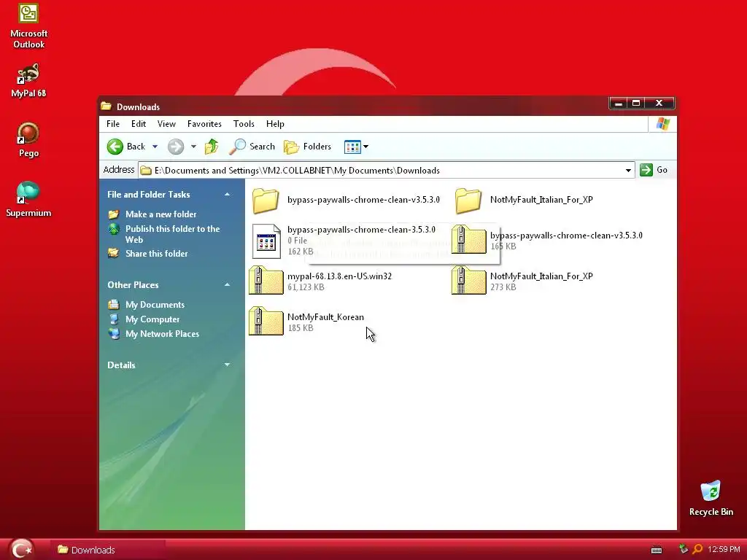This screenshot has height=560, width=747.
Task: Open the View menu
Action: click(x=166, y=124)
